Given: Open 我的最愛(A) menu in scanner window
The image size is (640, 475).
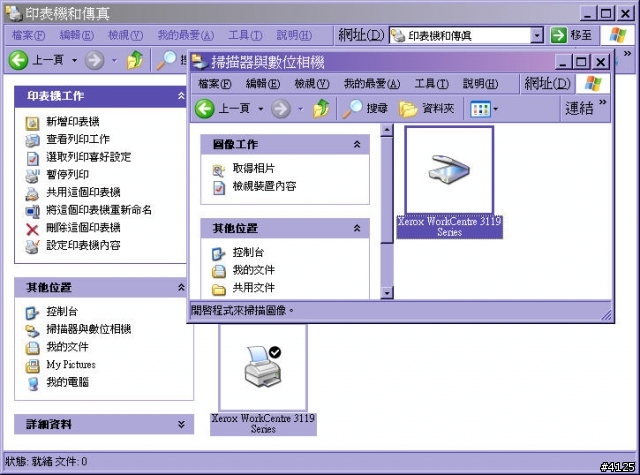Looking at the screenshot, I should tap(372, 84).
